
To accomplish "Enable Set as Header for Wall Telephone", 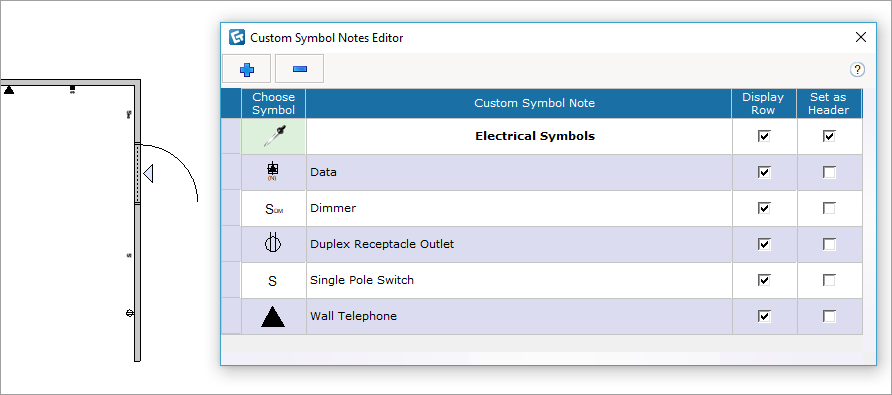I will coord(829,316).
